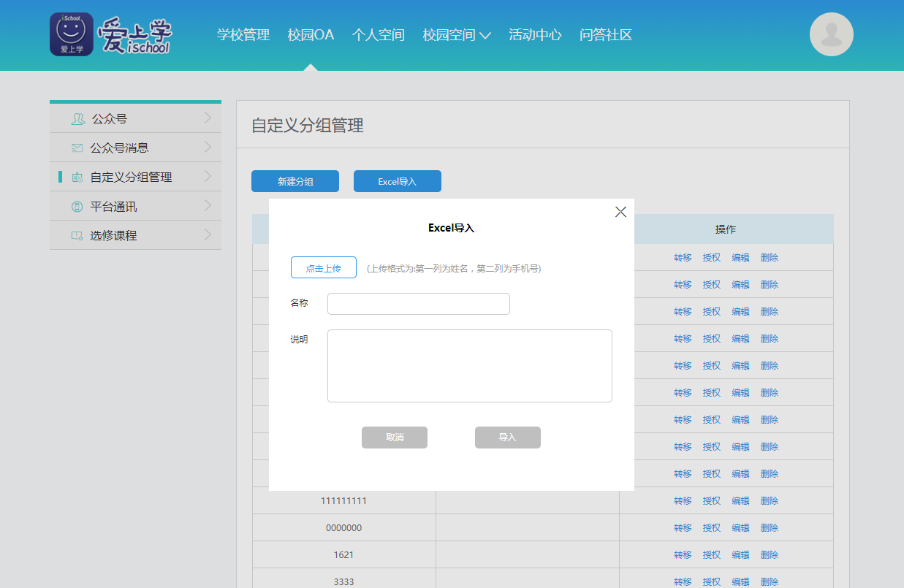Cancel the import with 取消 button
The height and width of the screenshot is (588, 904).
394,438
